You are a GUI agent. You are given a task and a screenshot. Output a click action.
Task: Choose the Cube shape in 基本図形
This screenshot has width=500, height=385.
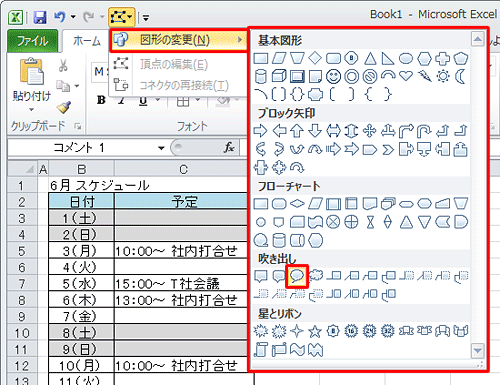tap(279, 76)
